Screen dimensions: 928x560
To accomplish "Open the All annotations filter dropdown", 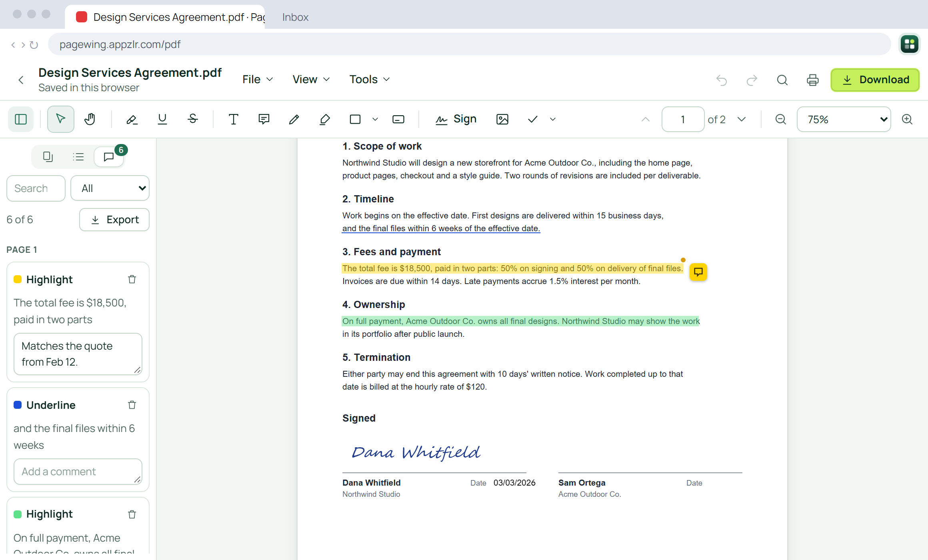I will click(110, 188).
